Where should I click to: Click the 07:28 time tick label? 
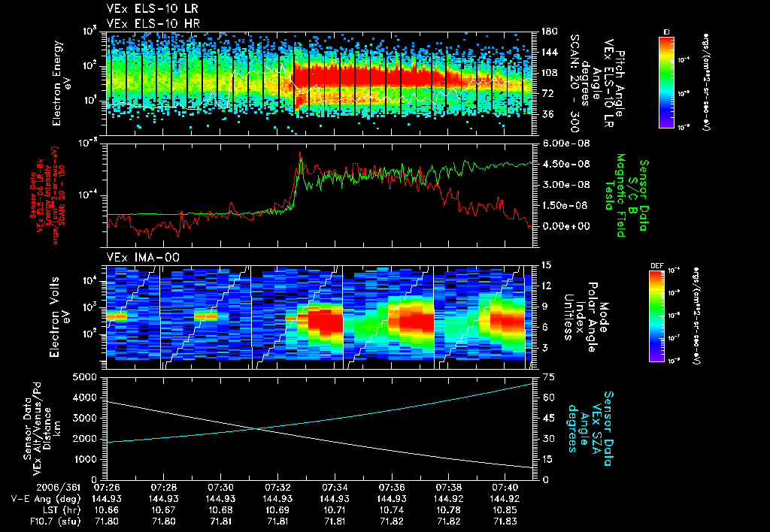(163, 489)
